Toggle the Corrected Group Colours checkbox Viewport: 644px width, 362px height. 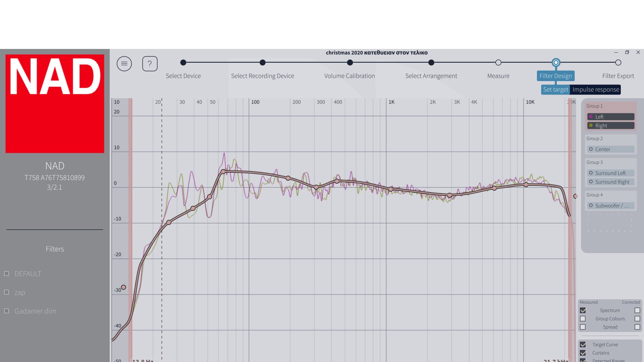point(637,319)
